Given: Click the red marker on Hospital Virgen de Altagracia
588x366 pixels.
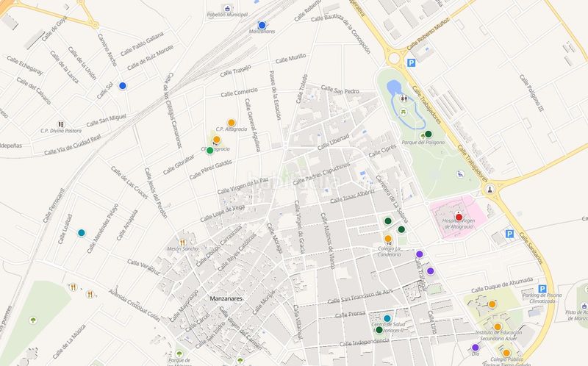Looking at the screenshot, I should [459, 217].
